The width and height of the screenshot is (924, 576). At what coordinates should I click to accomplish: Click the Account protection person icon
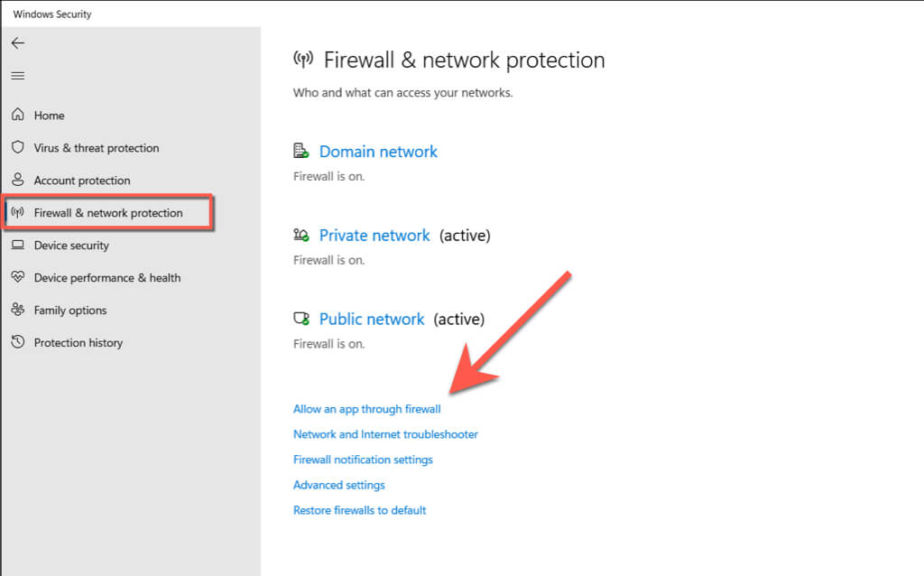[17, 181]
